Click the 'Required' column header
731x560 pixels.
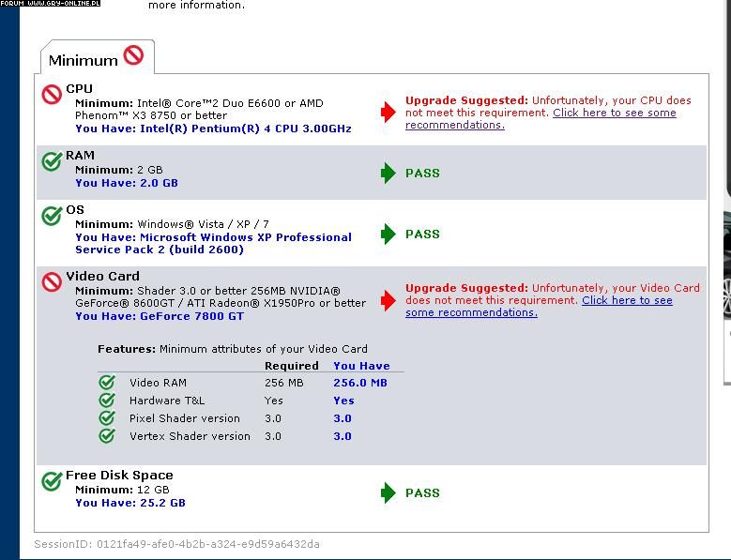[292, 366]
